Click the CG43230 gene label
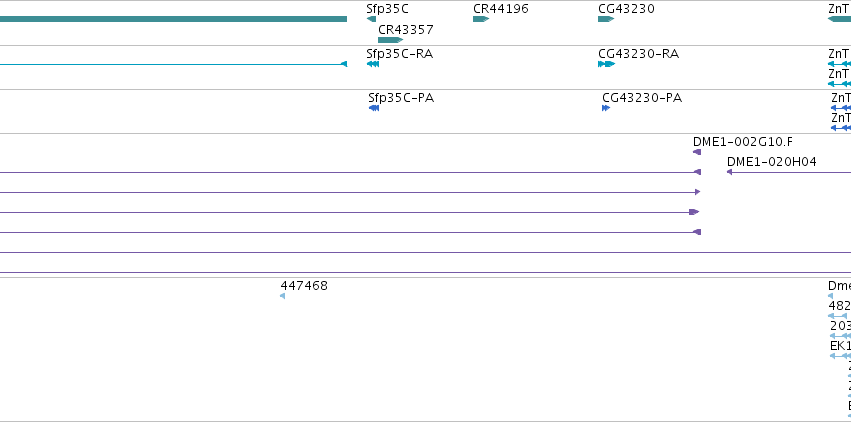The image size is (851, 422). (x=626, y=9)
